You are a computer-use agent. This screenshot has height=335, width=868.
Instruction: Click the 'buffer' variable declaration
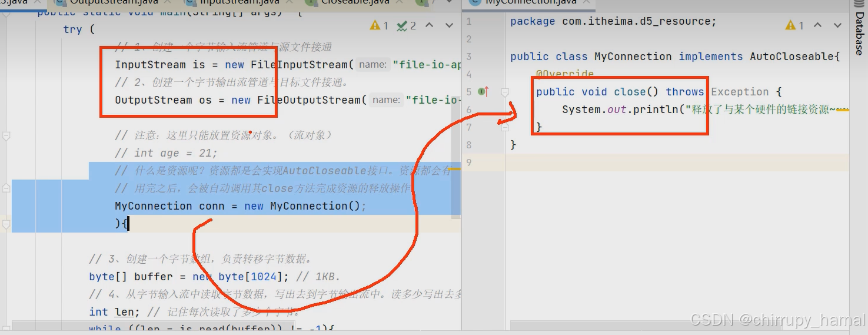pos(154,277)
